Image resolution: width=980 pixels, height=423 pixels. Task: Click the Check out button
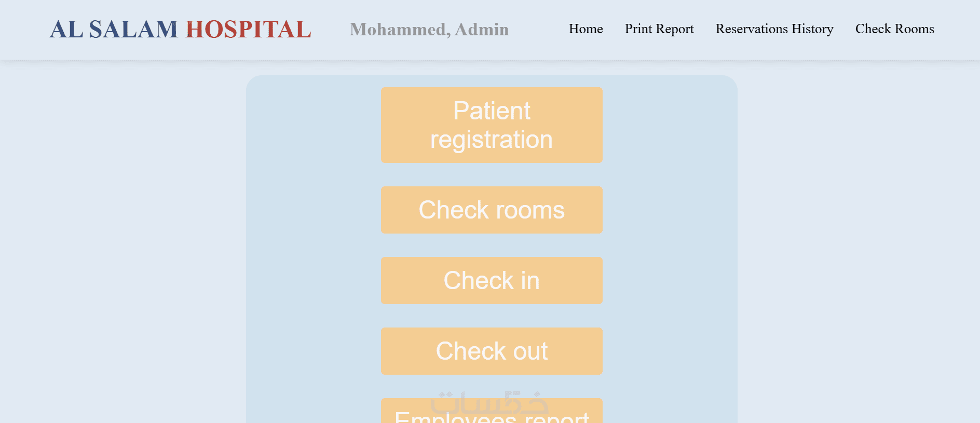tap(492, 351)
